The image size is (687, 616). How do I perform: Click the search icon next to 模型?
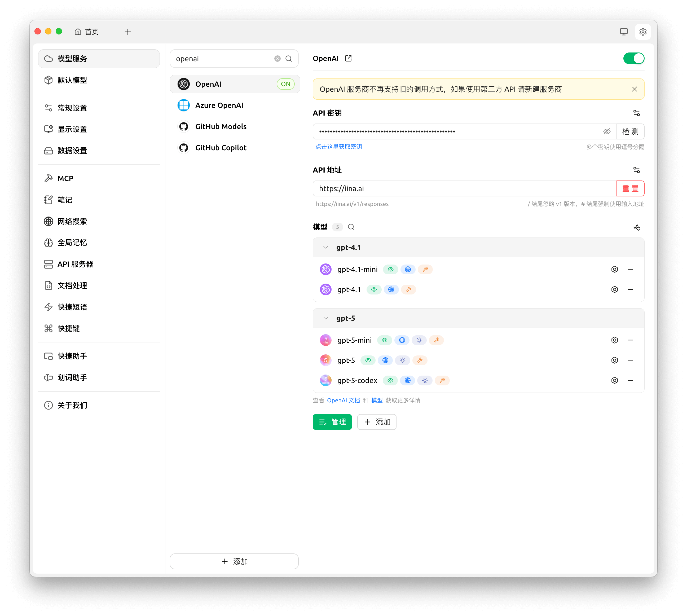(x=351, y=227)
